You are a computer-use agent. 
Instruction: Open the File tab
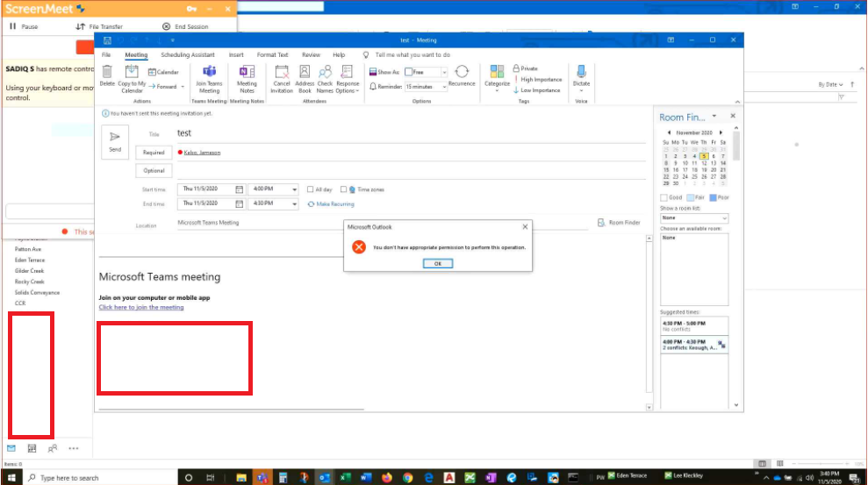[x=105, y=54]
